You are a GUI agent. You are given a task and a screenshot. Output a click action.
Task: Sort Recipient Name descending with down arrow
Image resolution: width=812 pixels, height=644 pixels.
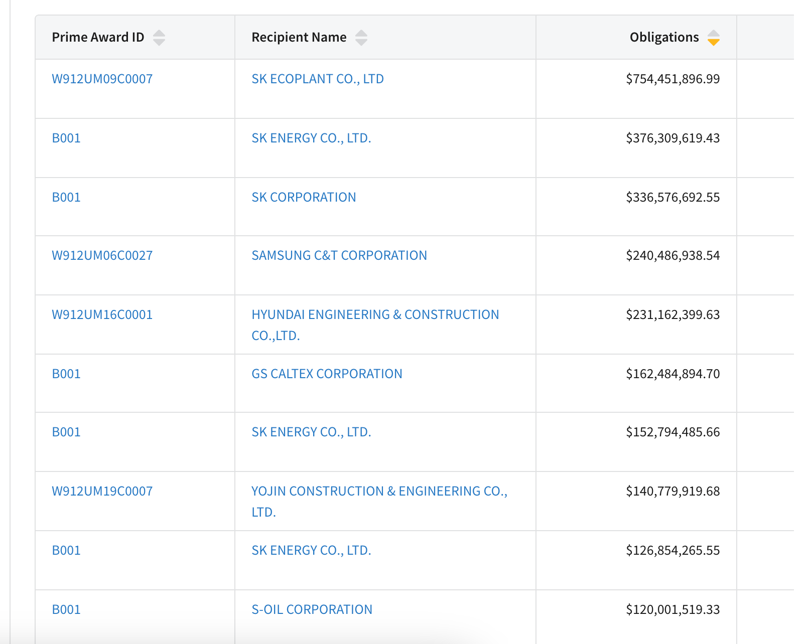click(x=361, y=43)
